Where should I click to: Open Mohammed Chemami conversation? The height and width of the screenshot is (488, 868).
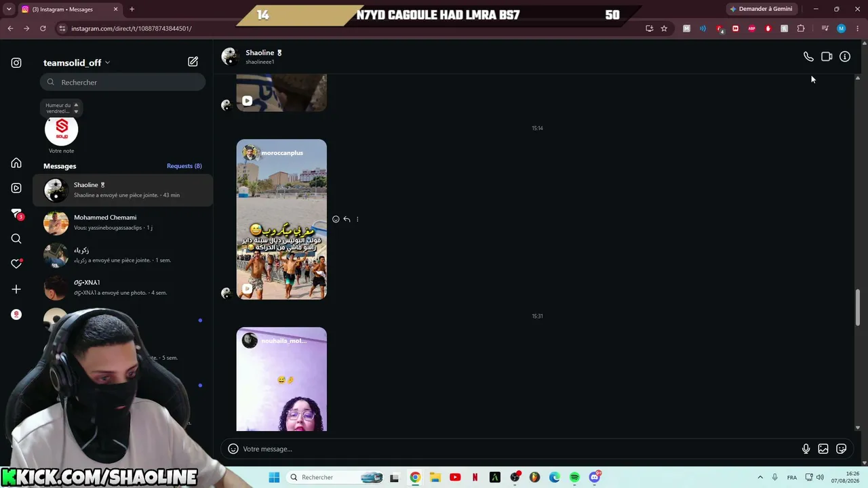point(123,222)
